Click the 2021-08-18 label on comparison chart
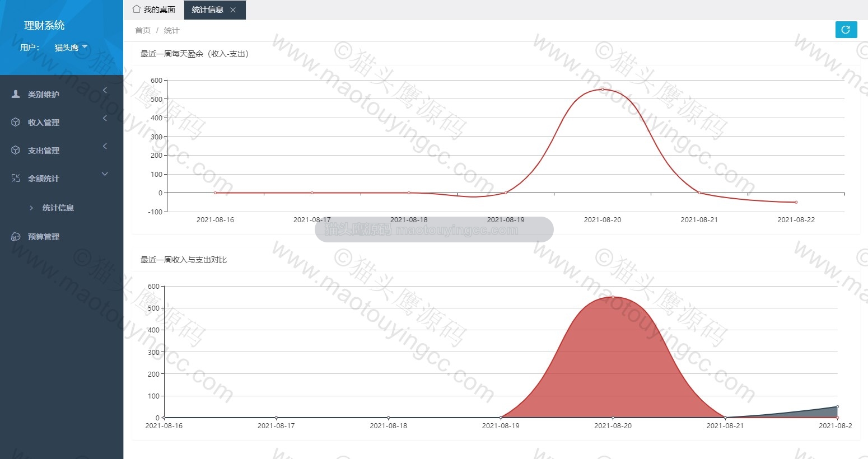 click(x=388, y=426)
